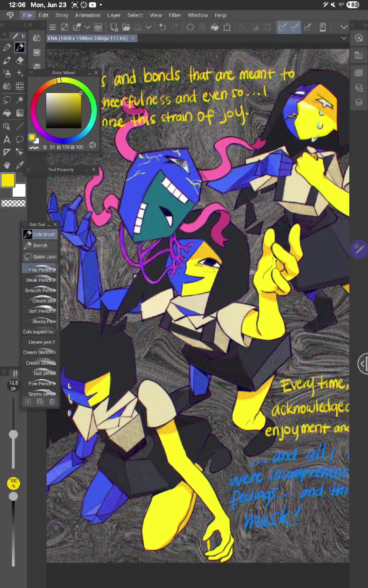
Task: Select the Eyedropper tool
Action: (x=20, y=165)
